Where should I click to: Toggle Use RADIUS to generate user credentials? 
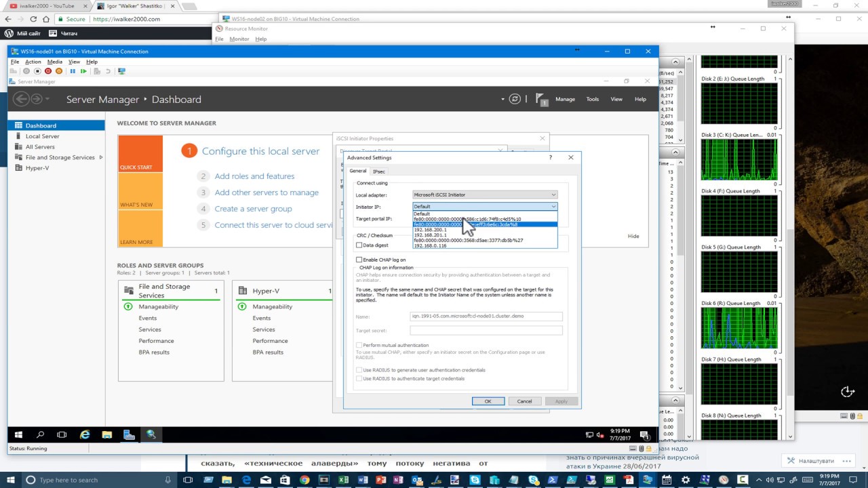pyautogui.click(x=359, y=370)
